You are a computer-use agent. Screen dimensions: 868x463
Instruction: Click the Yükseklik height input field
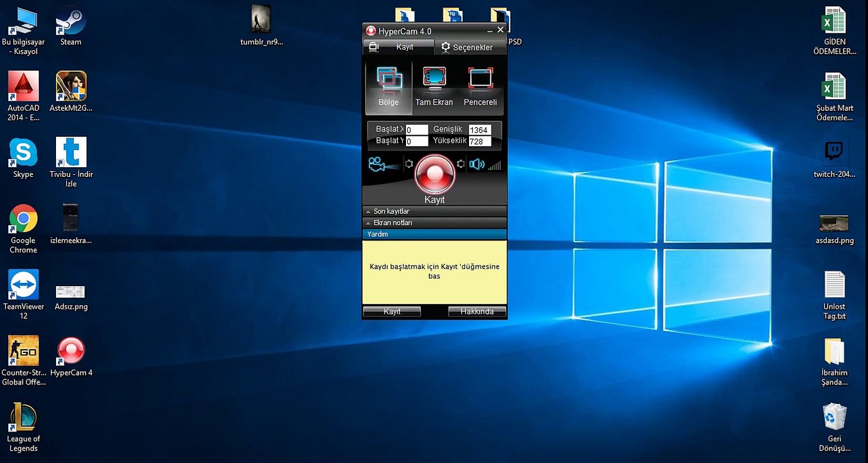[479, 141]
